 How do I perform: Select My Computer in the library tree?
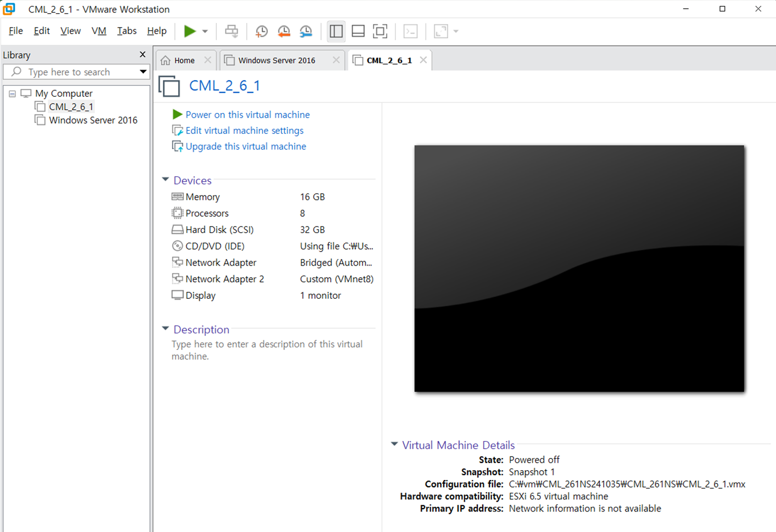(x=63, y=93)
